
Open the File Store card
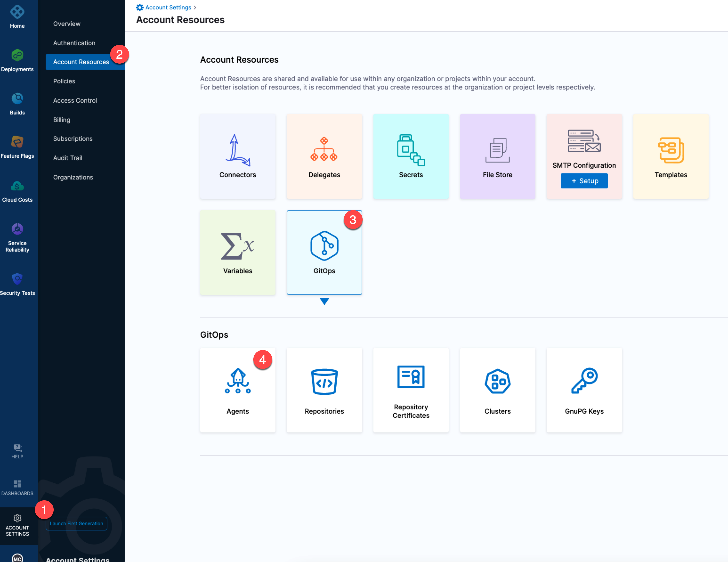(497, 156)
